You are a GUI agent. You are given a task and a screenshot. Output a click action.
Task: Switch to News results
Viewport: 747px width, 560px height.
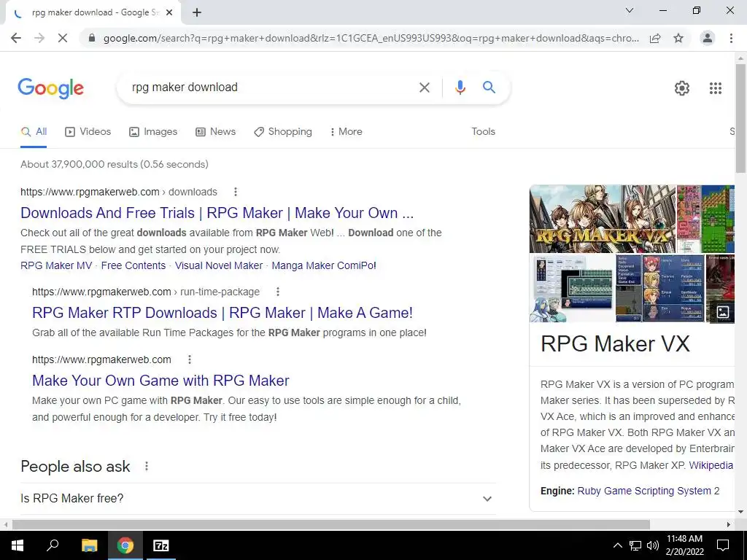point(215,132)
